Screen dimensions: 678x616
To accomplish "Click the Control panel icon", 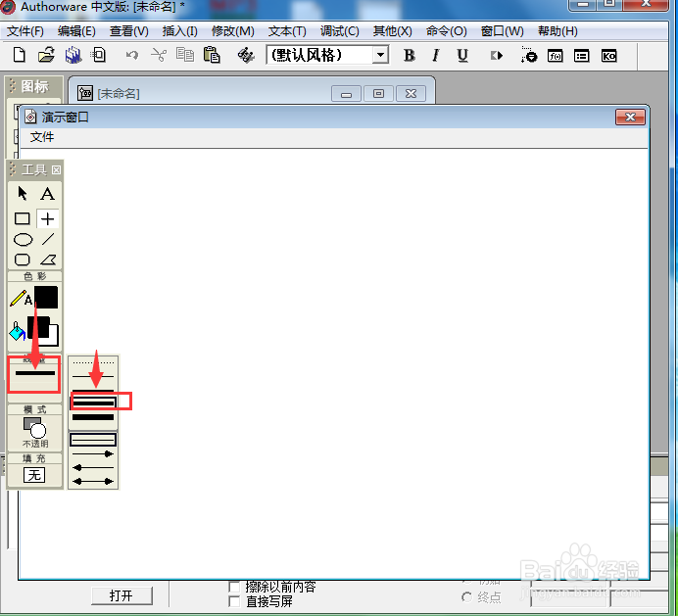I will (x=528, y=55).
